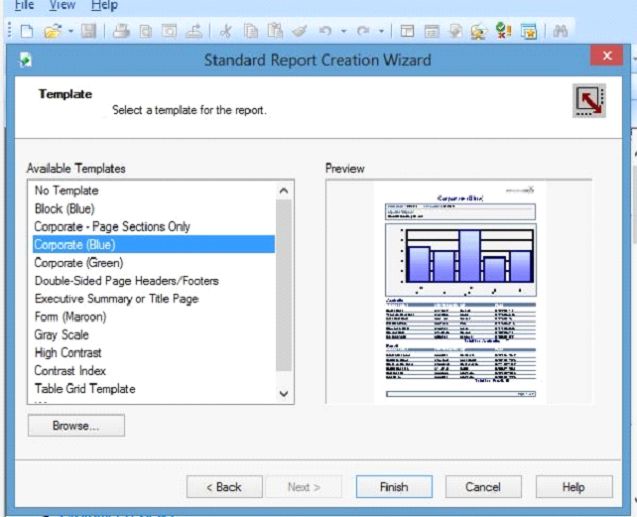Click the Undo arrow icon
This screenshot has height=517, width=637.
click(x=325, y=31)
